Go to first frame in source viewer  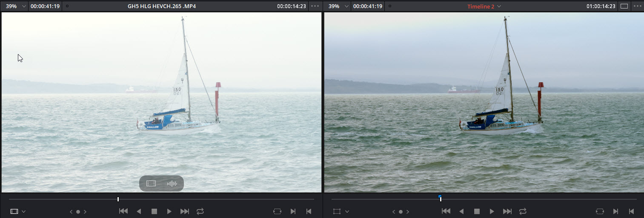(123, 211)
